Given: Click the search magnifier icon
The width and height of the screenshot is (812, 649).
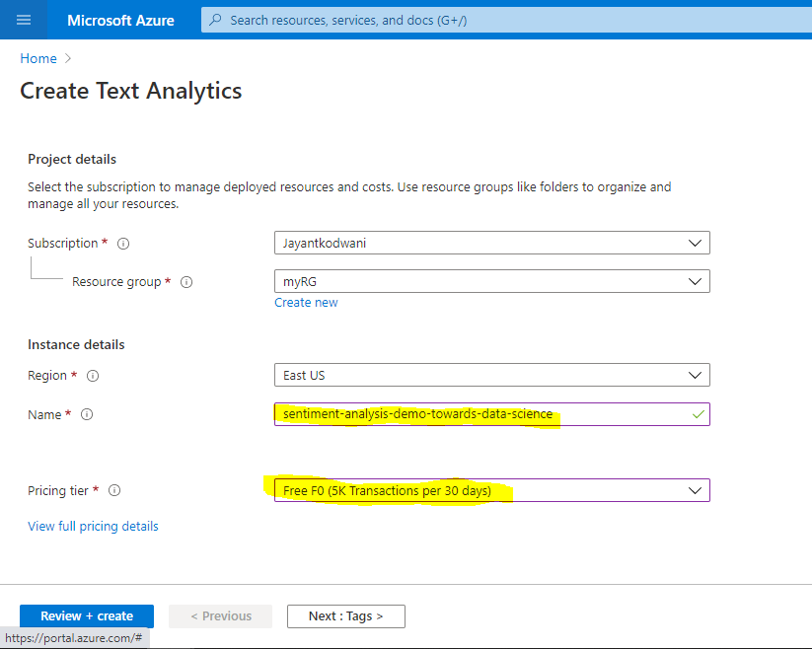Looking at the screenshot, I should click(216, 20).
